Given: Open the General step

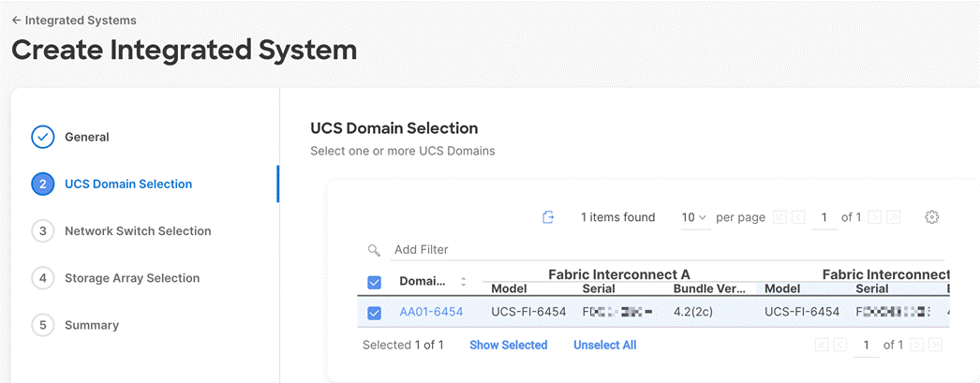Looking at the screenshot, I should [87, 137].
